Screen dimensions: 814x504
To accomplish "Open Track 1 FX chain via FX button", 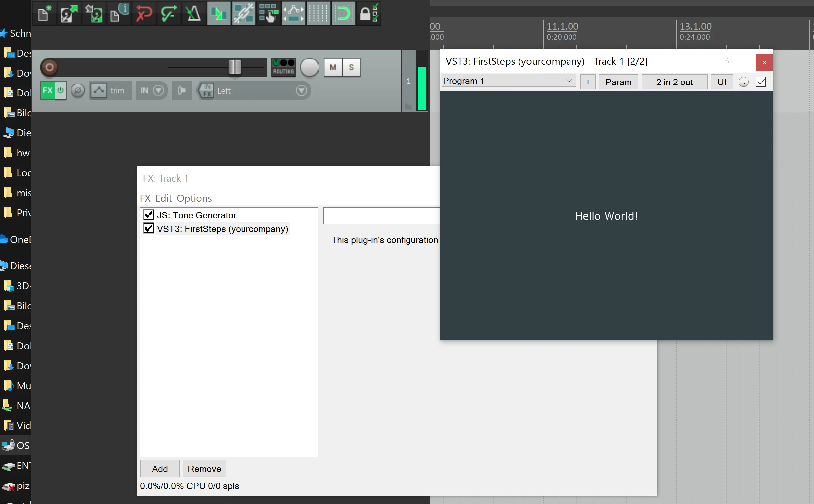I will [47, 91].
